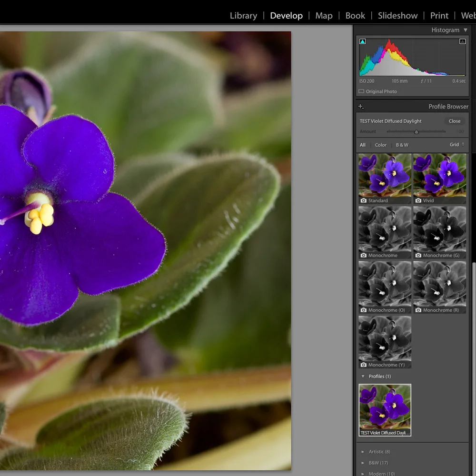The width and height of the screenshot is (476, 476).
Task: Toggle the shadow clipping indicator on the histogram
Action: point(362,41)
